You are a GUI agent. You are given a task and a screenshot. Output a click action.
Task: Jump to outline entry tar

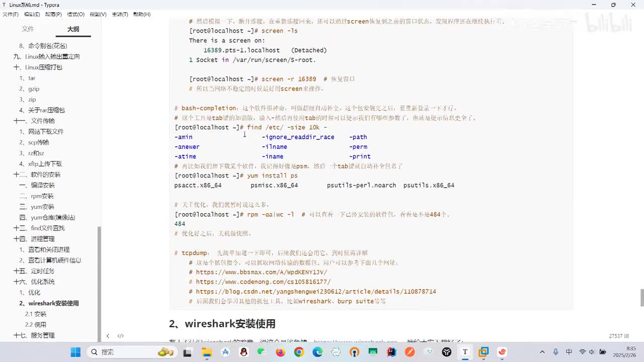(x=28, y=78)
